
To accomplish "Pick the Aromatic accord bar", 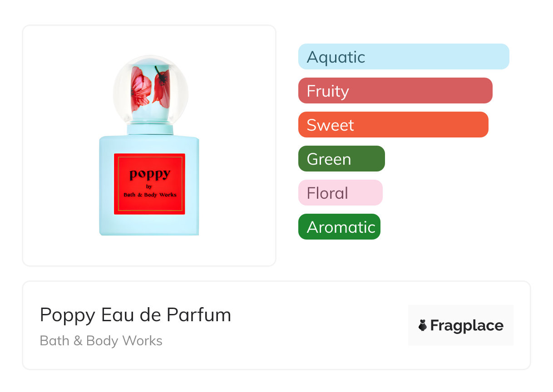I will click(339, 227).
